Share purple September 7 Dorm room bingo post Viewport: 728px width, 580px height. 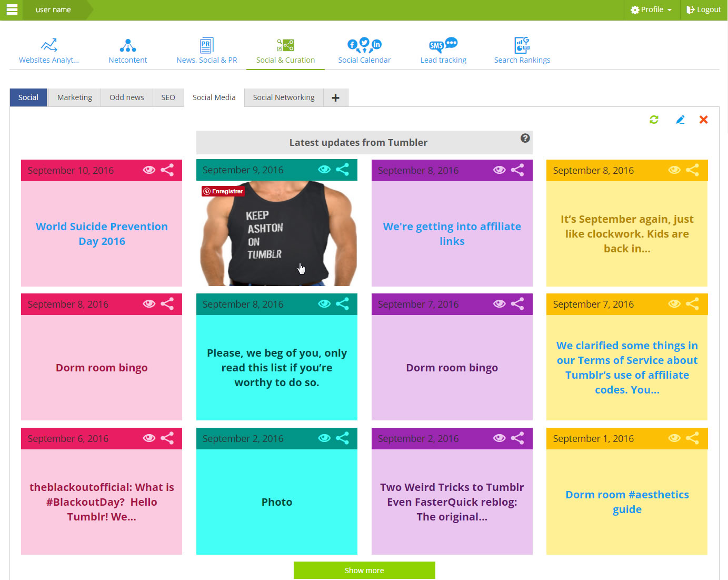click(x=517, y=304)
